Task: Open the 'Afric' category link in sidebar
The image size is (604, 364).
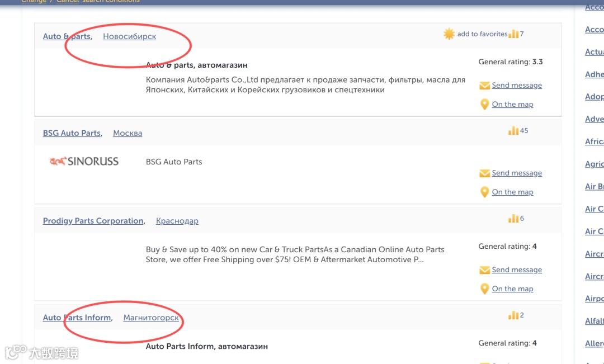Action: point(594,141)
